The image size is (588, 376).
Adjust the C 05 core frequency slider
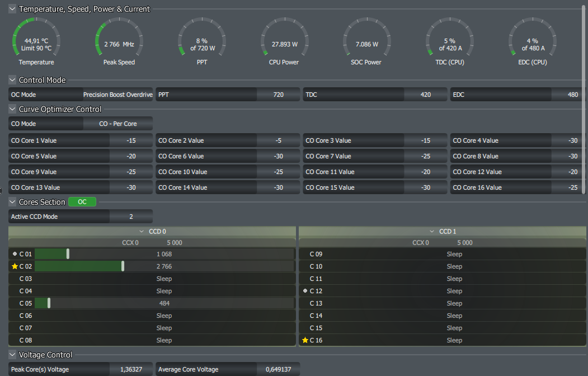coord(49,303)
